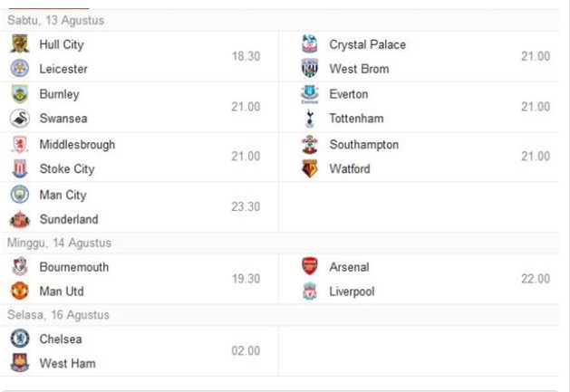Click the Liverpool club crest
The image size is (570, 392).
click(x=310, y=291)
